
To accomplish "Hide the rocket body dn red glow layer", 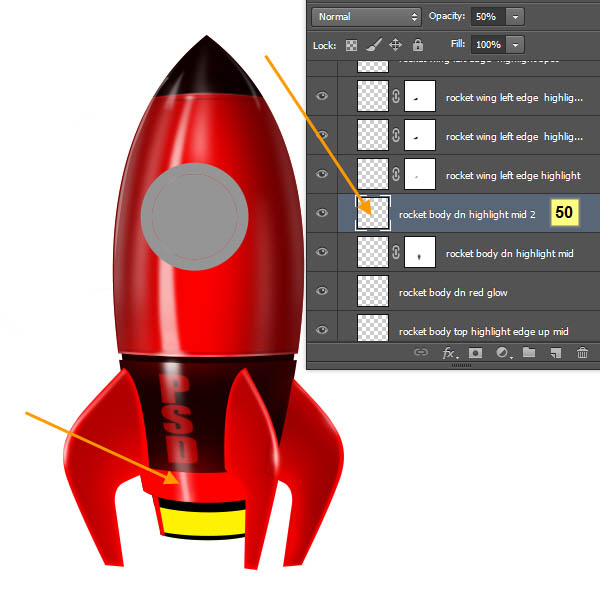I will 322,291.
